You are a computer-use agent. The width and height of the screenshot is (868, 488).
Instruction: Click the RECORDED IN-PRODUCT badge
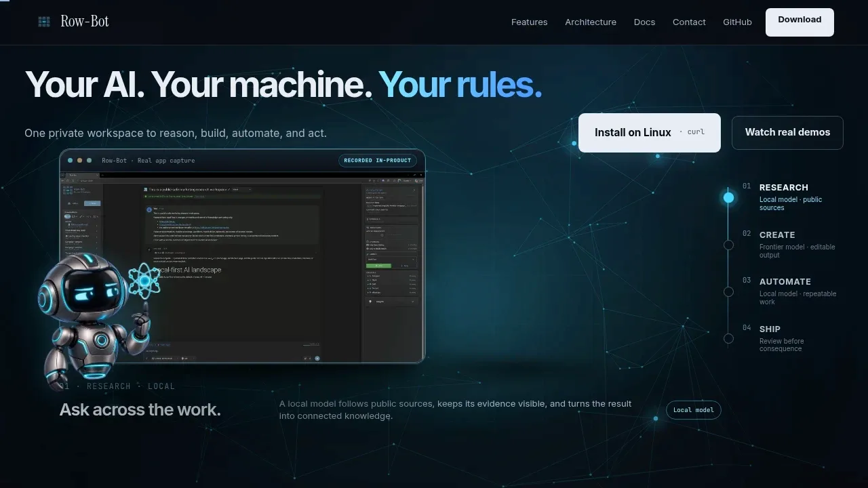[377, 161]
